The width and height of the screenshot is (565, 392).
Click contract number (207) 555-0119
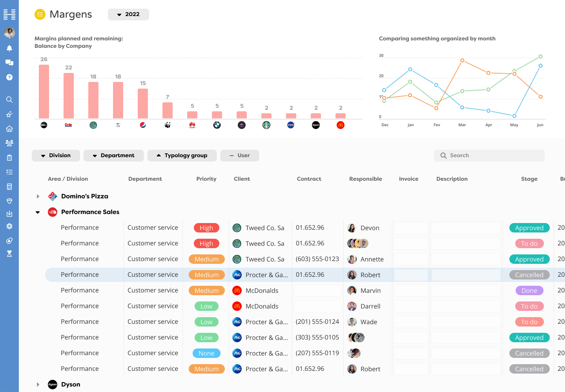tap(317, 353)
